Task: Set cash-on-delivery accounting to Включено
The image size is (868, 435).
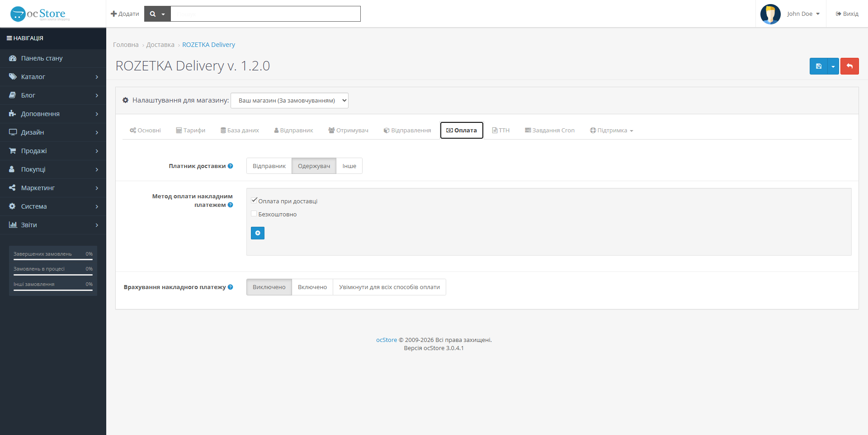Action: coord(312,287)
